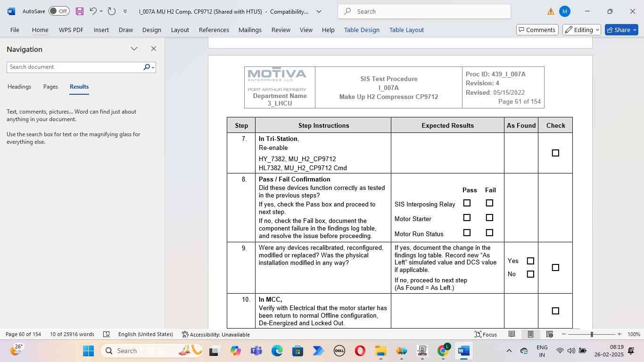Open the Design ribbon tab
This screenshot has width=644, height=362.
(151, 30)
